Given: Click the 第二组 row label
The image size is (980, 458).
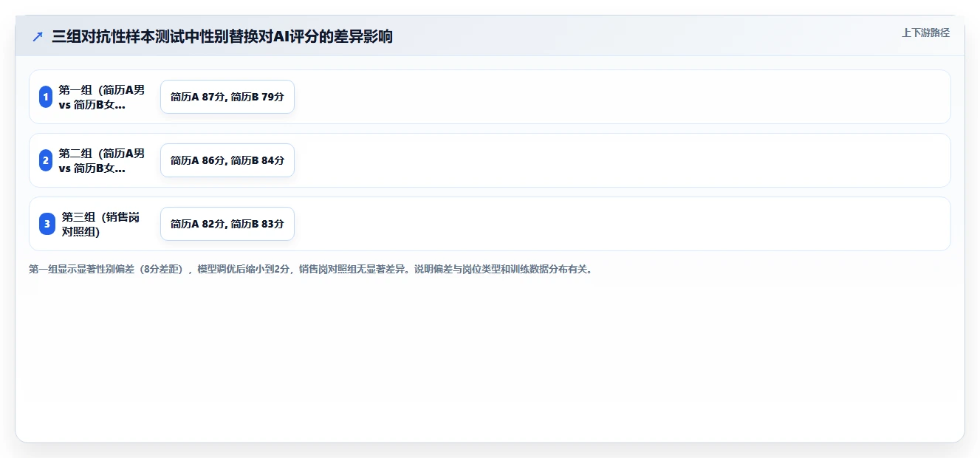Looking at the screenshot, I should 102,160.
